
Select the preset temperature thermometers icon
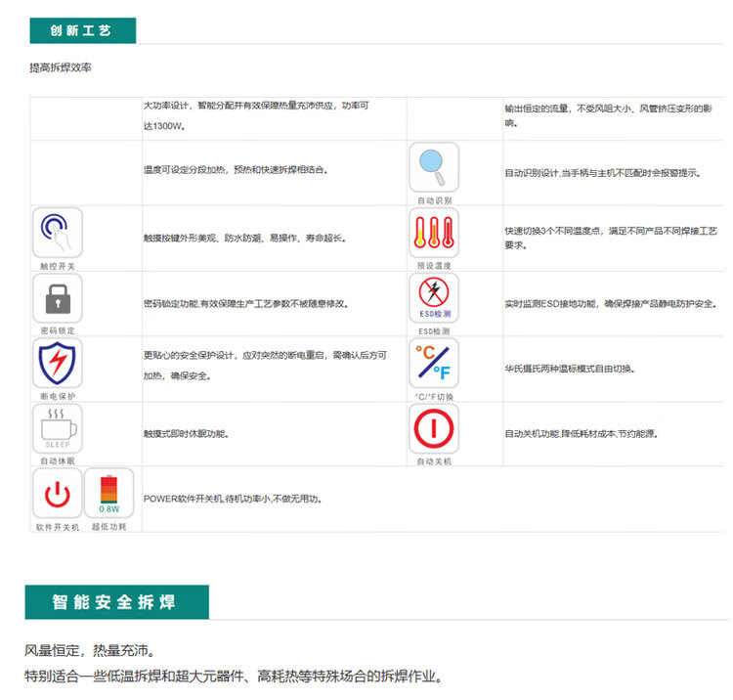[x=433, y=232]
